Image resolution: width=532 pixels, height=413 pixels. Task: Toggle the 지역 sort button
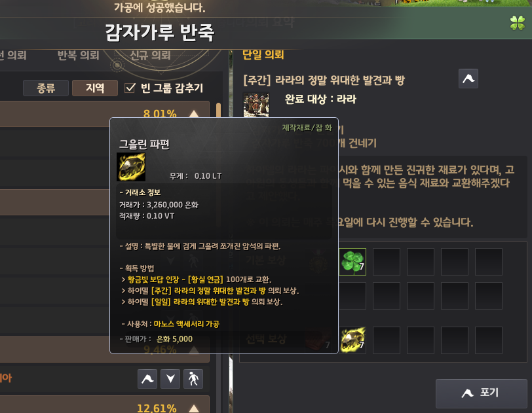(x=95, y=88)
